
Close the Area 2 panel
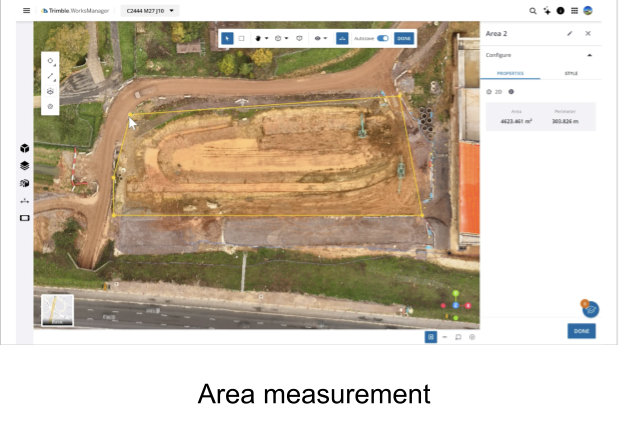[588, 33]
